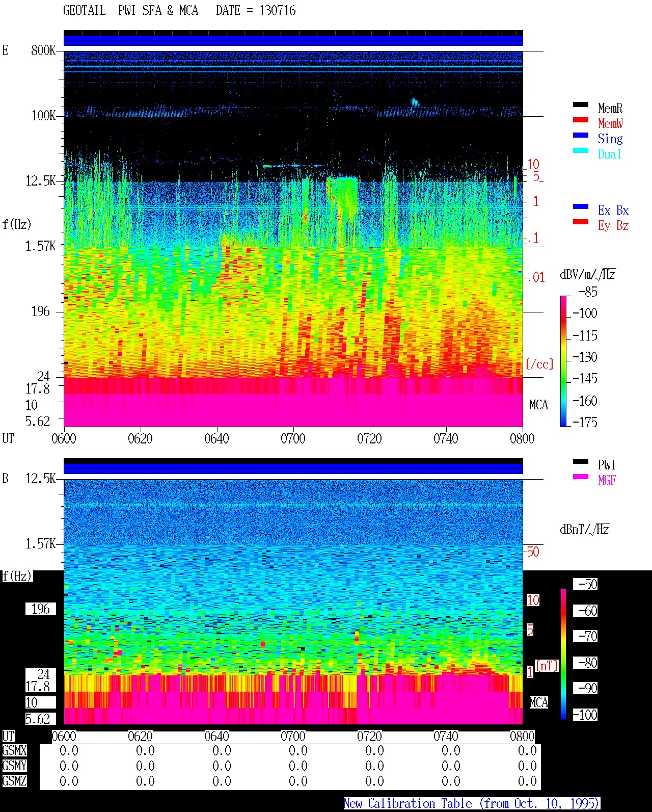The height and width of the screenshot is (812, 652).
Task: Click the magenta MGF legend swatch
Action: [x=580, y=477]
